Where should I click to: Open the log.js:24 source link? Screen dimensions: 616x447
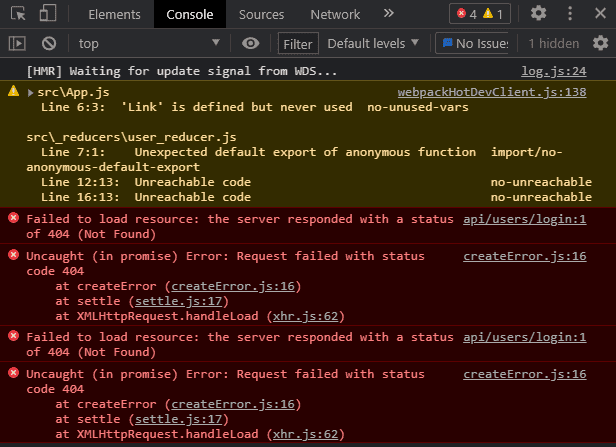pyautogui.click(x=554, y=71)
